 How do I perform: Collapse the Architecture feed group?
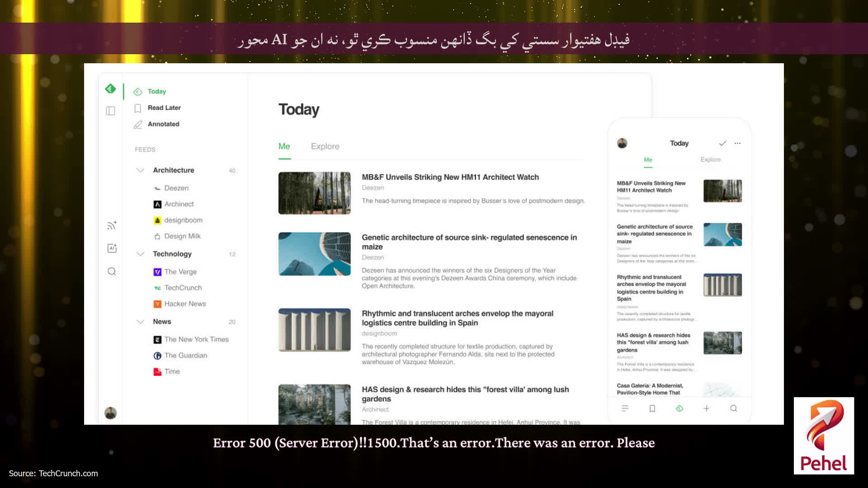click(140, 170)
